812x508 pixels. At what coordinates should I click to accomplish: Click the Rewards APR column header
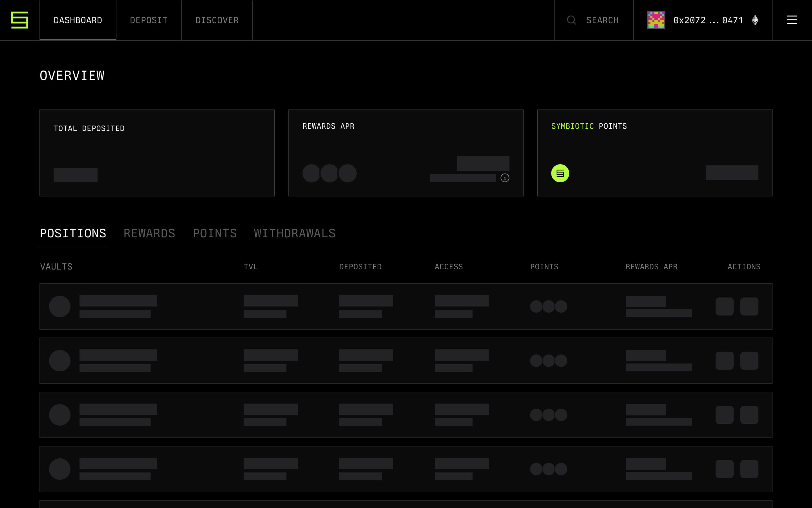[651, 267]
